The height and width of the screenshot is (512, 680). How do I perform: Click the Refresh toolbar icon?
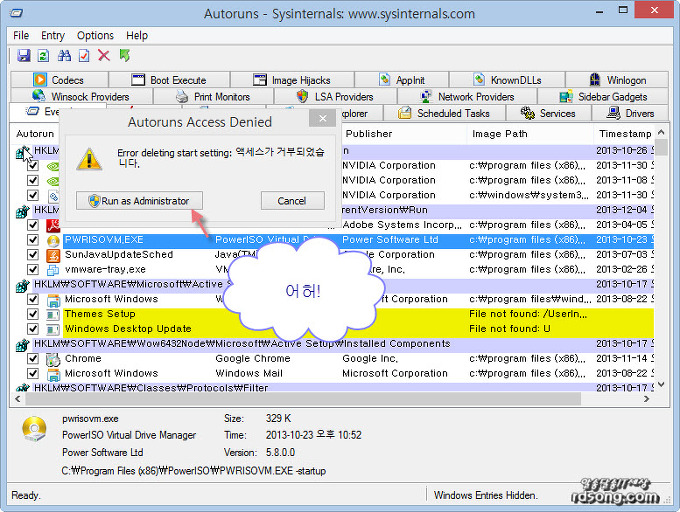[43, 55]
